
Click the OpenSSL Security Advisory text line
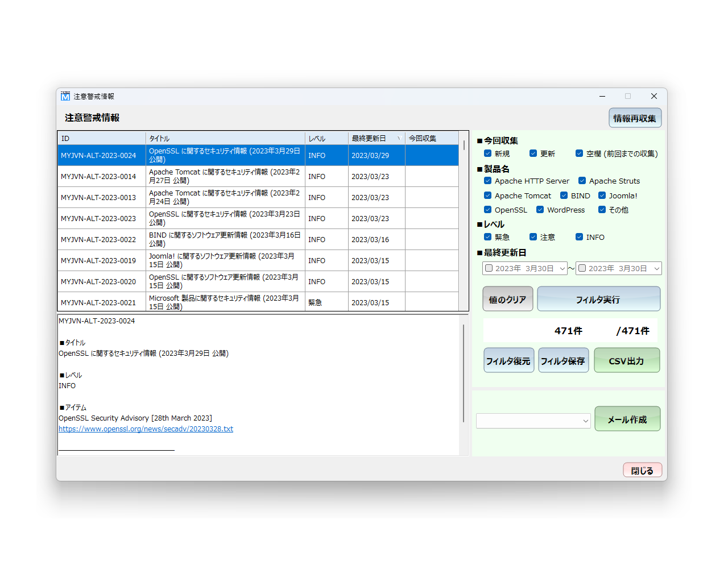[x=135, y=418]
